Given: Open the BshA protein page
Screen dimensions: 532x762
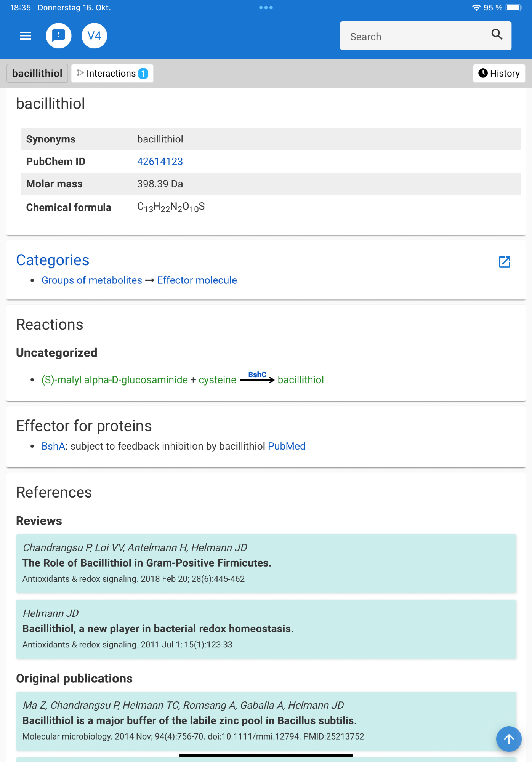Looking at the screenshot, I should [x=53, y=446].
